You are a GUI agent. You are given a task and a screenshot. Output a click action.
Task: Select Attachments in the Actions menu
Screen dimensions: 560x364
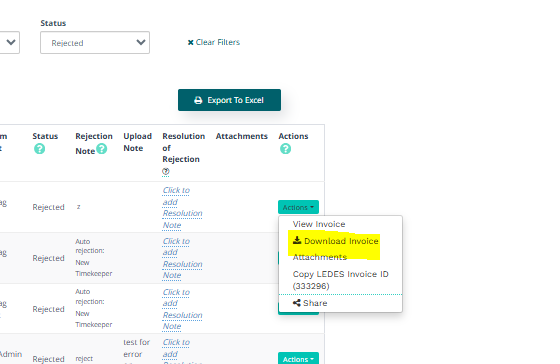[x=320, y=257]
